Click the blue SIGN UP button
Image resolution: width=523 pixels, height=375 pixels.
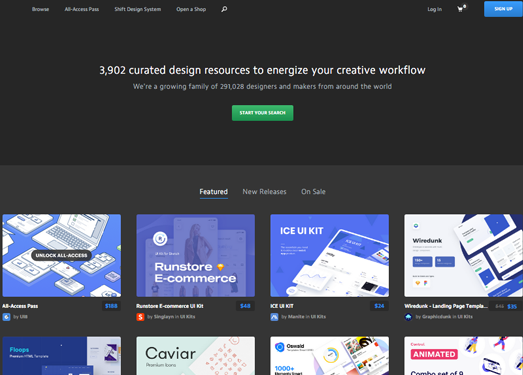coord(503,9)
